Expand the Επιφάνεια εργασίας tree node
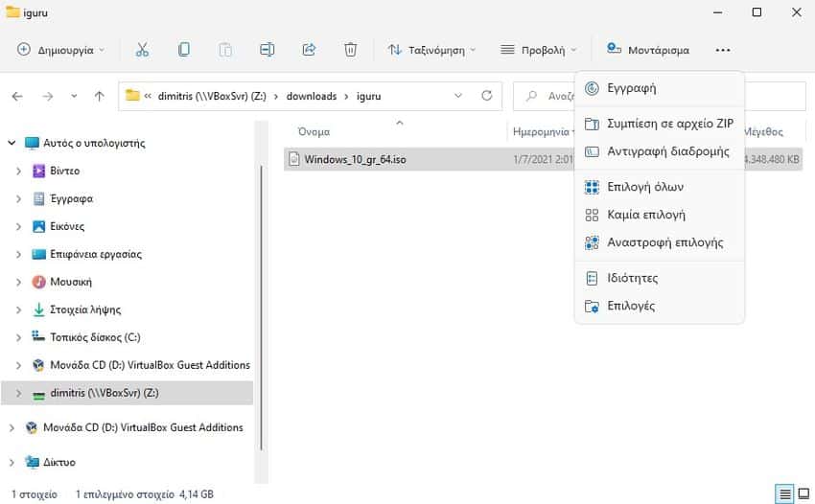 (x=18, y=254)
